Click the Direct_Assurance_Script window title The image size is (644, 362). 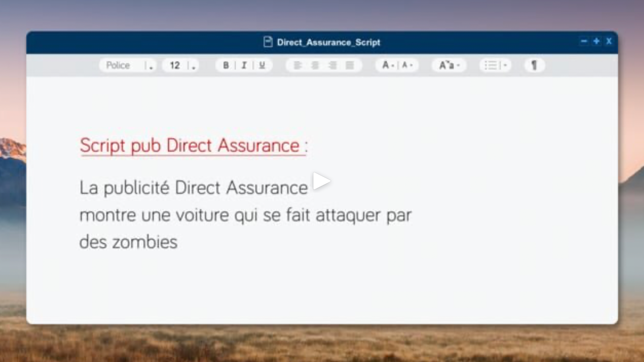tap(328, 42)
